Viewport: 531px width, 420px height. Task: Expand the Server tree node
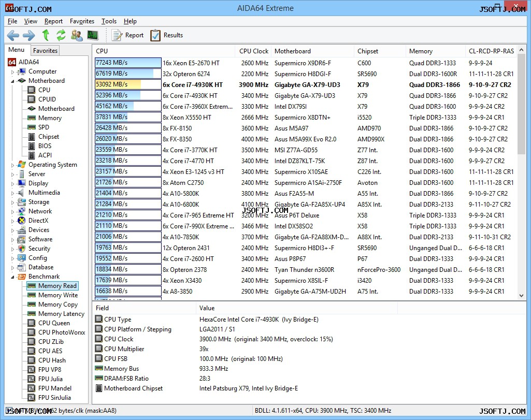coord(13,175)
